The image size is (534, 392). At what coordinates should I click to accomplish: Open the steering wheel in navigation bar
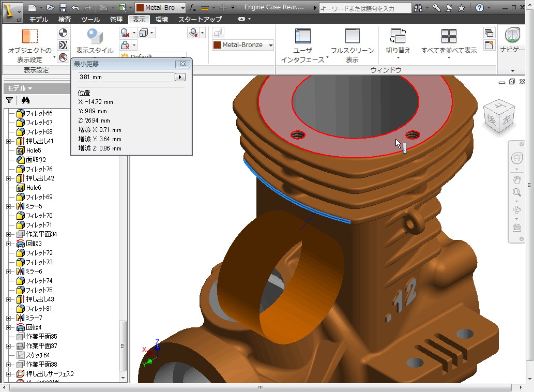click(x=516, y=158)
